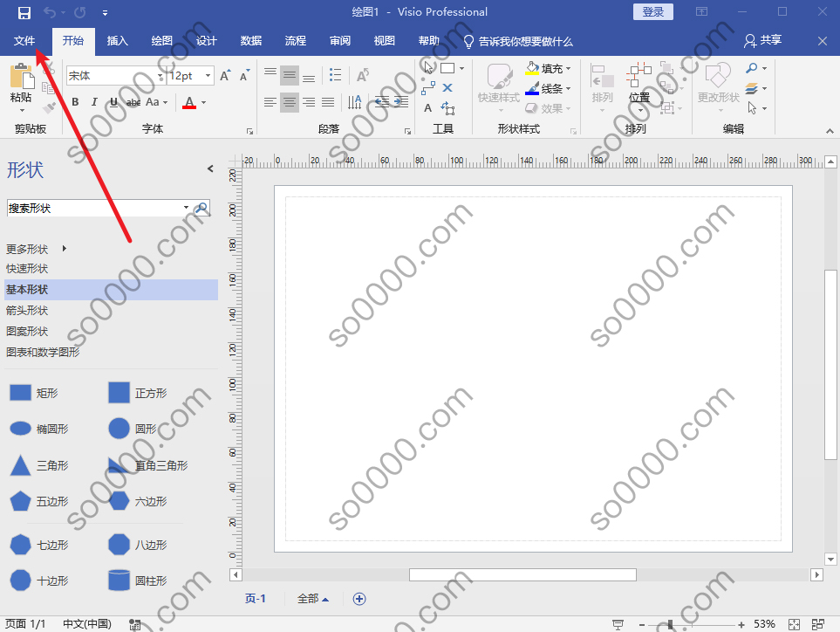Click the Save icon in title bar
The image size is (840, 632).
click(24, 13)
